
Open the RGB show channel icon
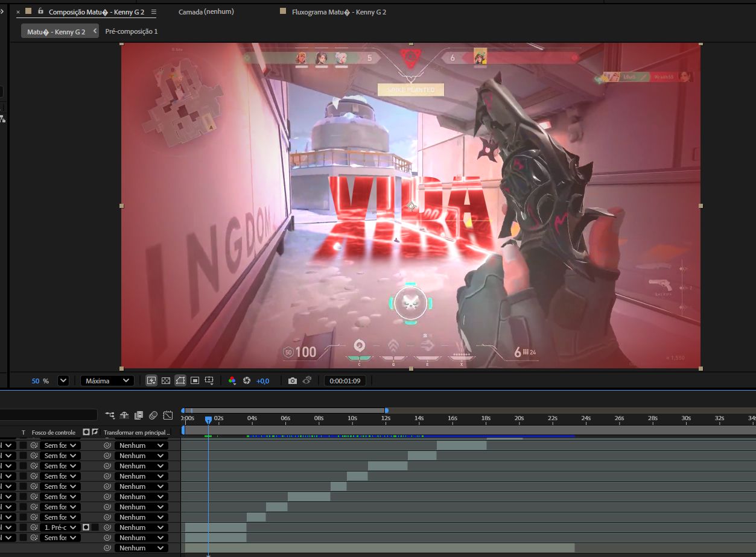point(232,380)
